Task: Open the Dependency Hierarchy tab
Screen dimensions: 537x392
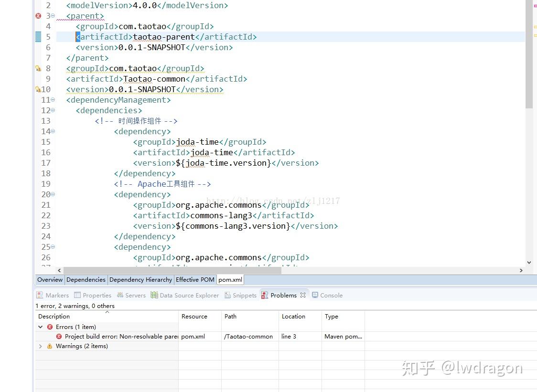Action: [140, 279]
